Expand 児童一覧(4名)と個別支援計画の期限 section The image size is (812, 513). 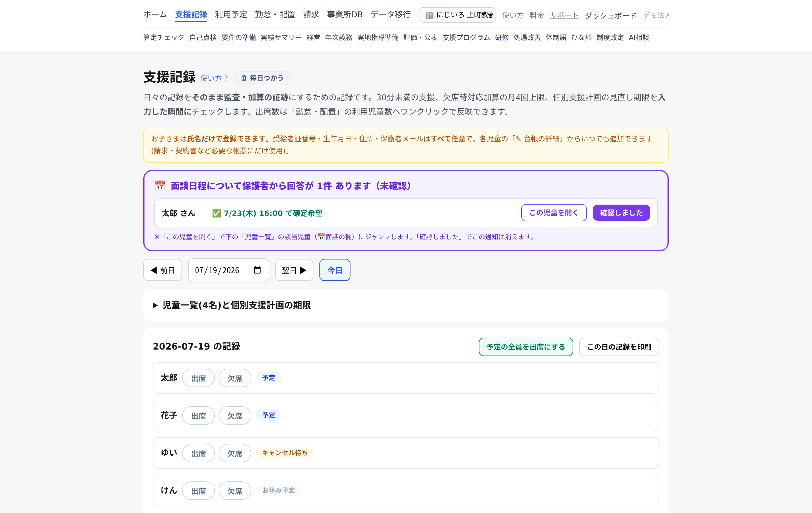click(232, 305)
